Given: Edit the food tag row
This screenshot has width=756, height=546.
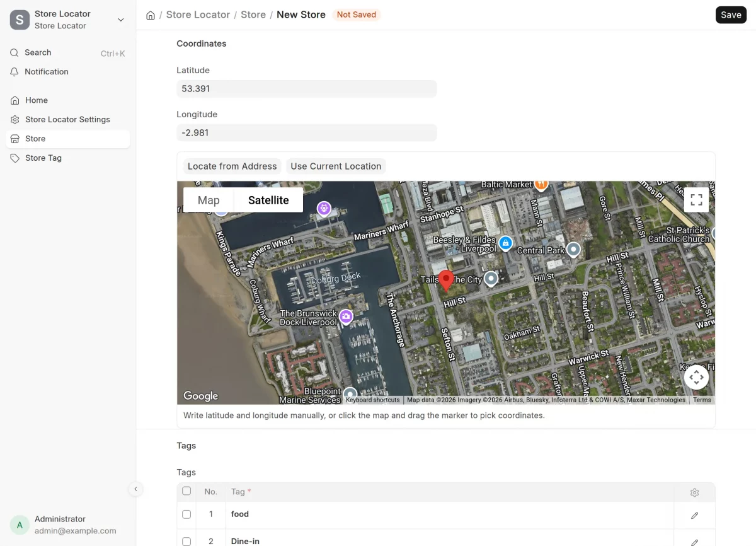Looking at the screenshot, I should tap(695, 515).
